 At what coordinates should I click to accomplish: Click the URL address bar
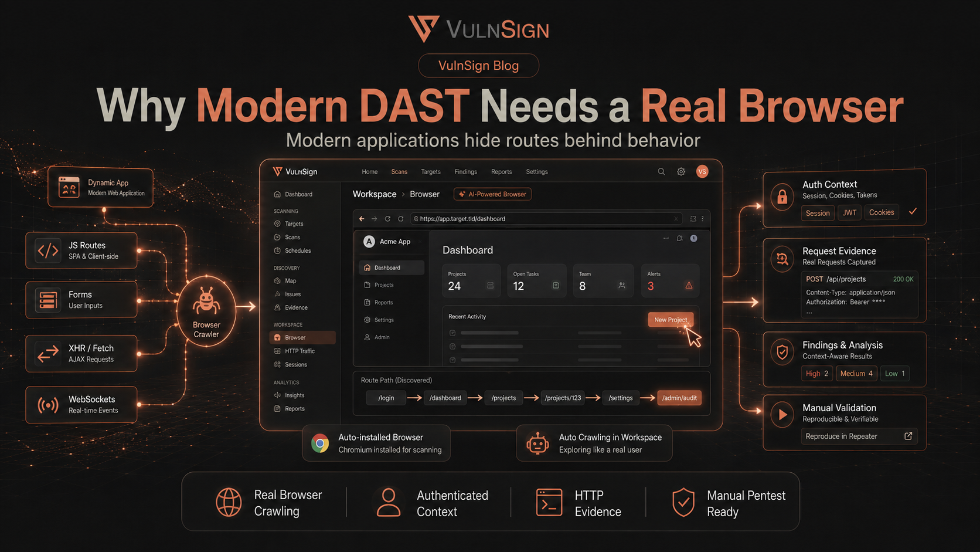pos(546,219)
